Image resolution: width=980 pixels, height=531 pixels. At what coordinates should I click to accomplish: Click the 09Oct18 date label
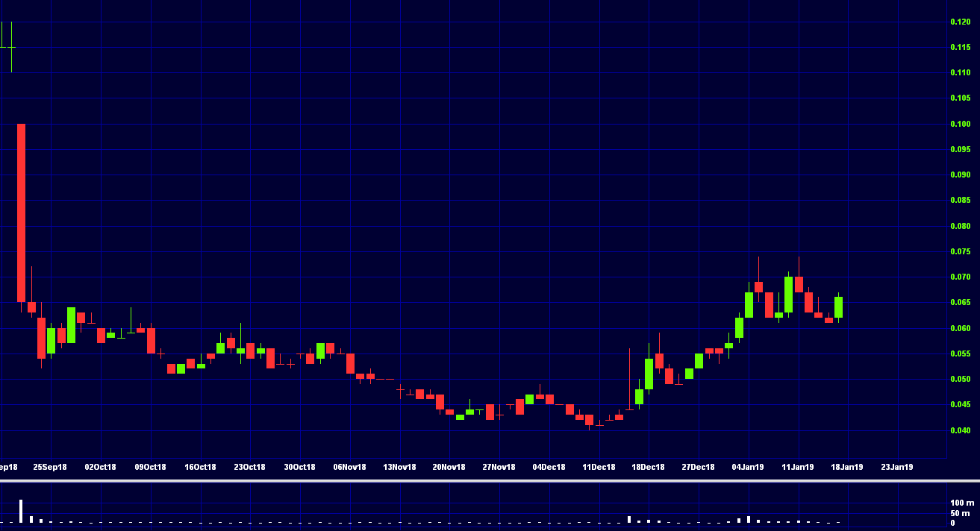click(150, 467)
